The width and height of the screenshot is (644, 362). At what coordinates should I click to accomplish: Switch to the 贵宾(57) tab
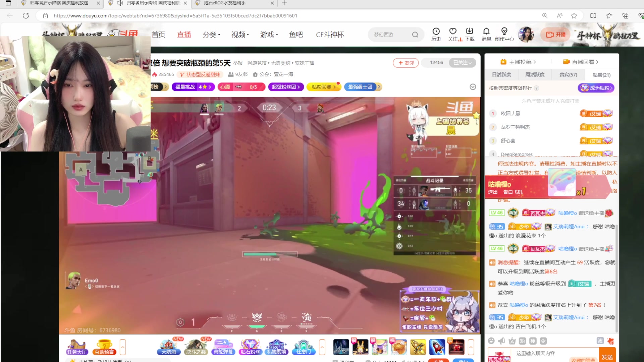(568, 74)
